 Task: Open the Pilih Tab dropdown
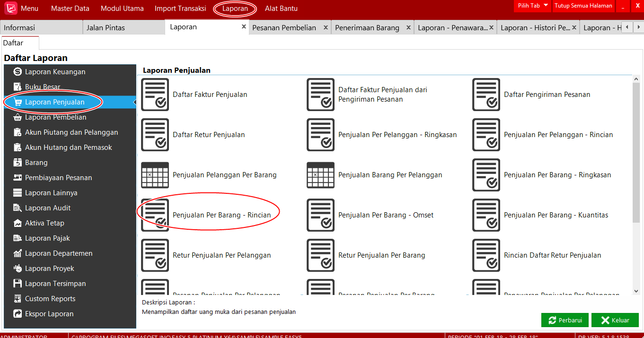[531, 6]
